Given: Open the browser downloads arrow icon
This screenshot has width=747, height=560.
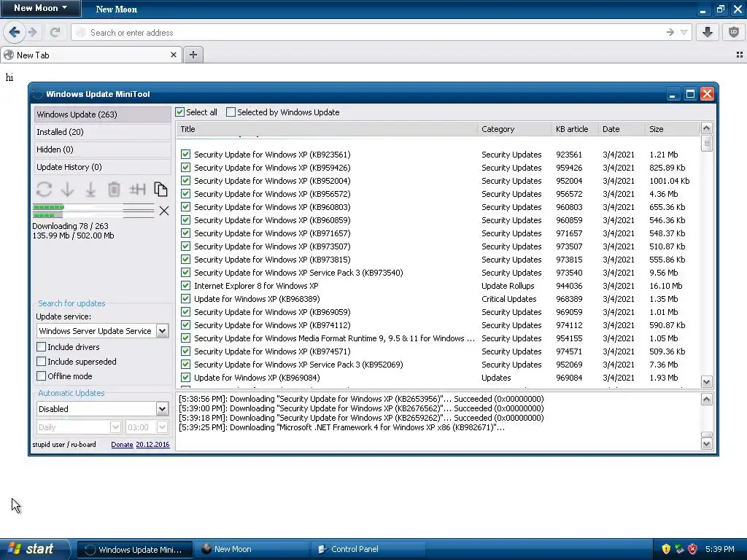Looking at the screenshot, I should (x=708, y=32).
